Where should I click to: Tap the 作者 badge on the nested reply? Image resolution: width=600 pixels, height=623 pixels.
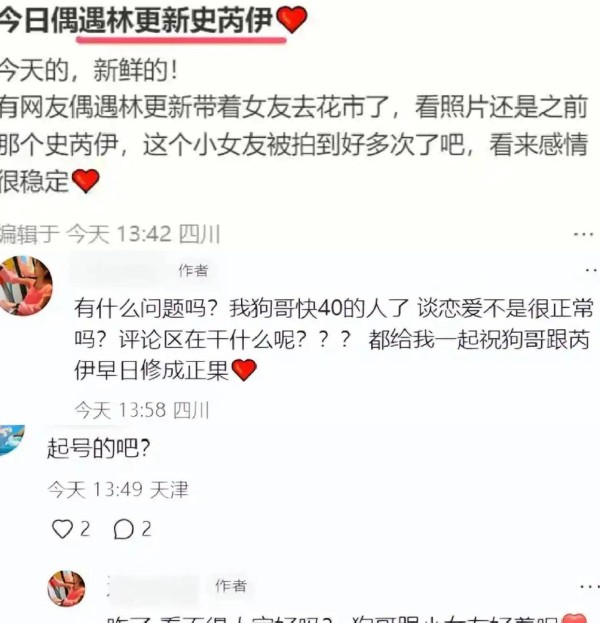[231, 586]
